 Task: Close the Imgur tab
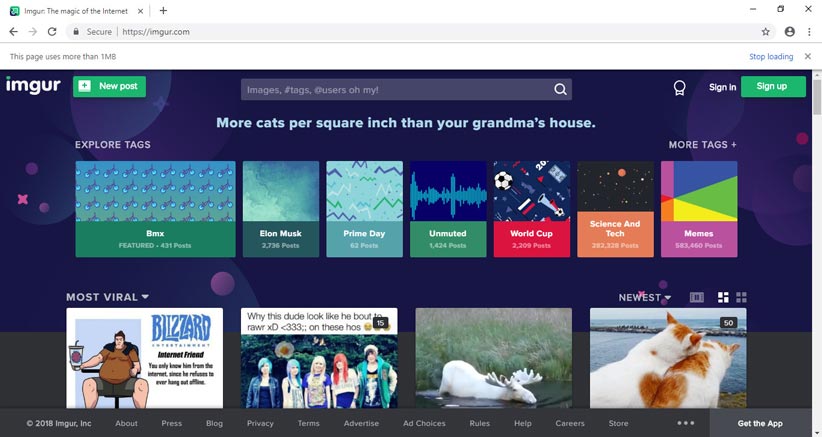pyautogui.click(x=140, y=11)
